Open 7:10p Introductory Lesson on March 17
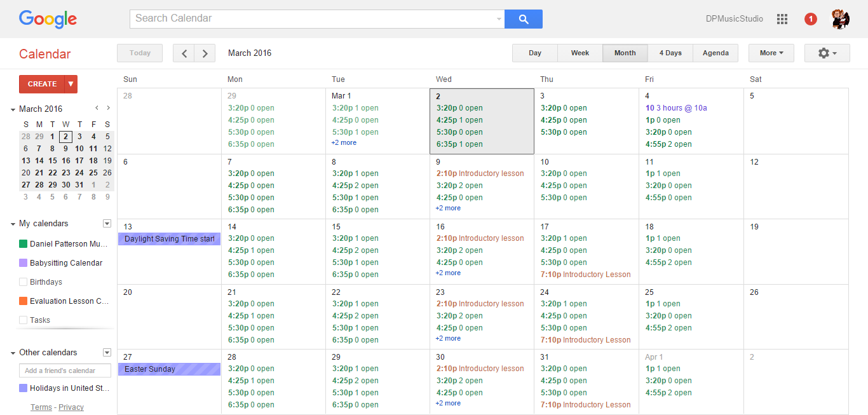 tap(585, 275)
